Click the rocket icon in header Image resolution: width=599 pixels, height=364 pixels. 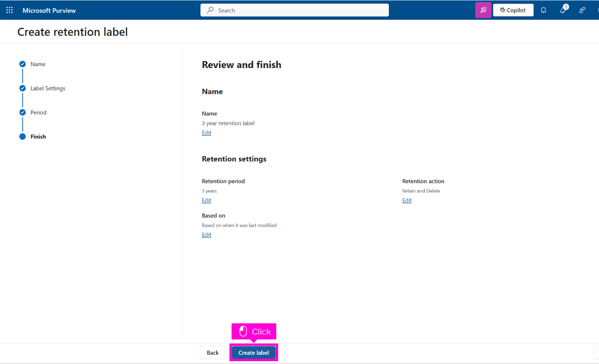pos(483,10)
